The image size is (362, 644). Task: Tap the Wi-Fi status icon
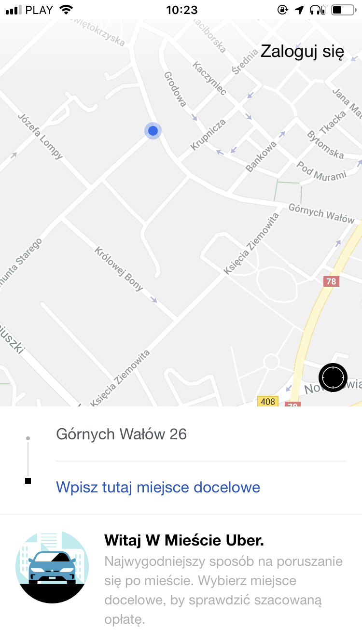(66, 10)
